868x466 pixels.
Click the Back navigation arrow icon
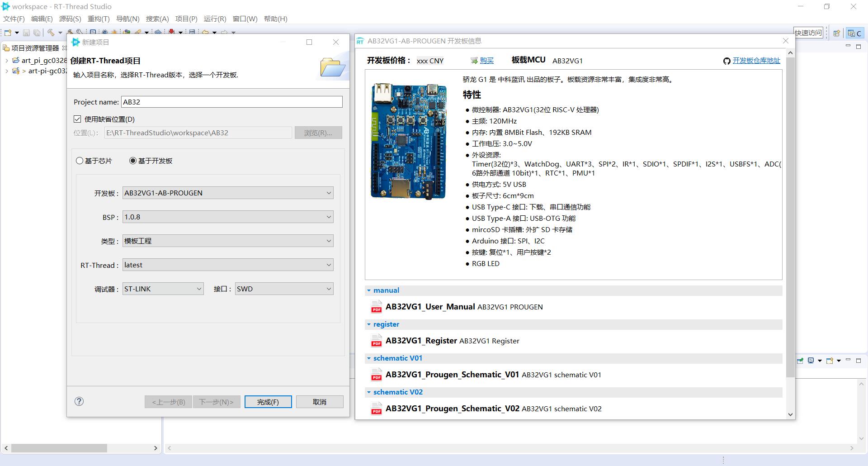point(206,32)
